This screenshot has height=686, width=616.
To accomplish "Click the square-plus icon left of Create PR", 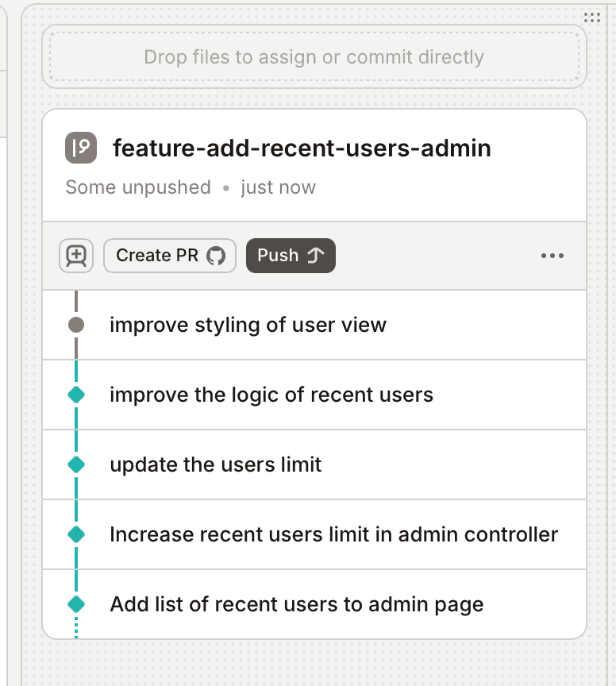I will point(76,256).
